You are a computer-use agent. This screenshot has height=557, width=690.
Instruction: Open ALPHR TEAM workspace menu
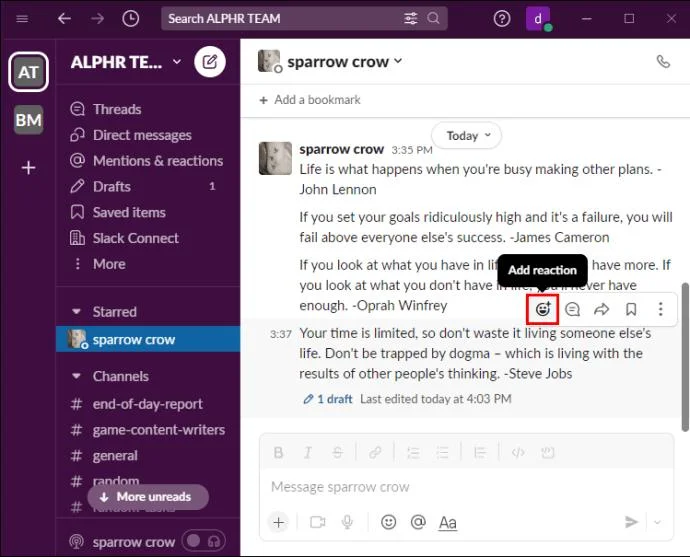pos(126,62)
